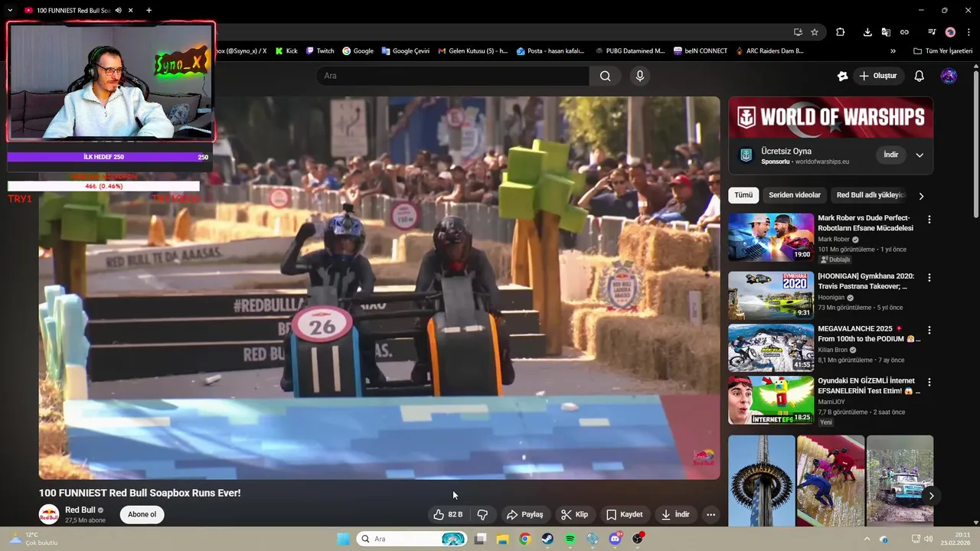The image size is (980, 551).
Task: Open the Red Bull channel name link
Action: coord(80,510)
